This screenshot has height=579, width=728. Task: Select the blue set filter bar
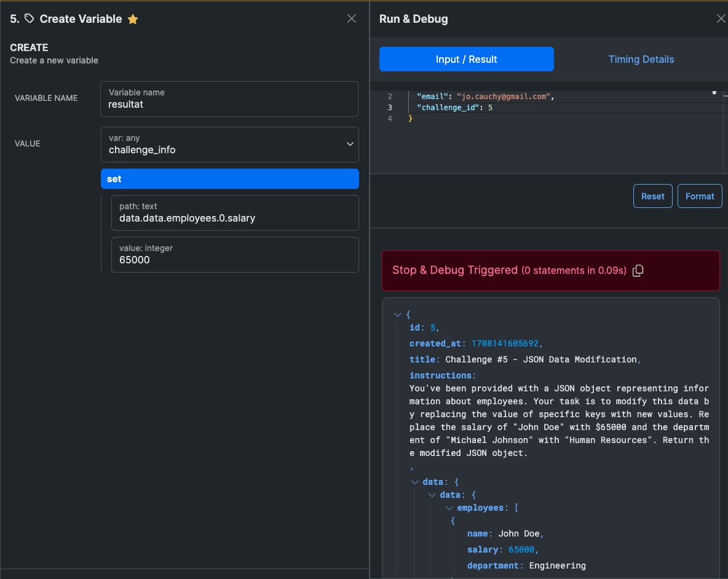click(229, 179)
